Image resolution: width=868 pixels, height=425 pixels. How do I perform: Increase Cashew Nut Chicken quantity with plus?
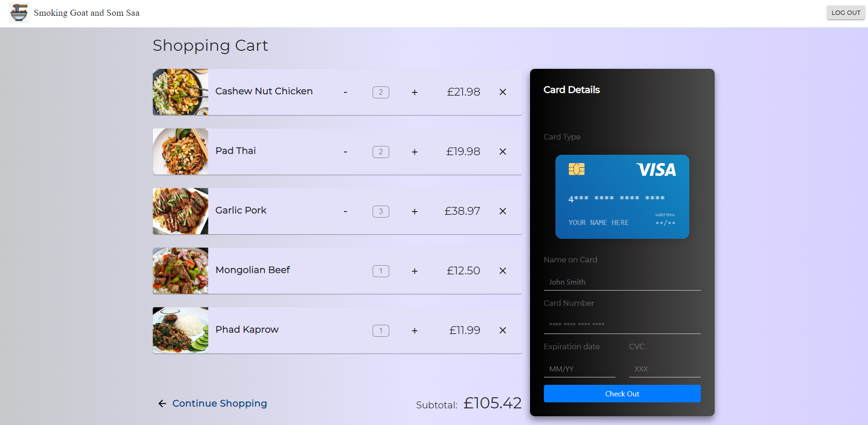(x=415, y=92)
